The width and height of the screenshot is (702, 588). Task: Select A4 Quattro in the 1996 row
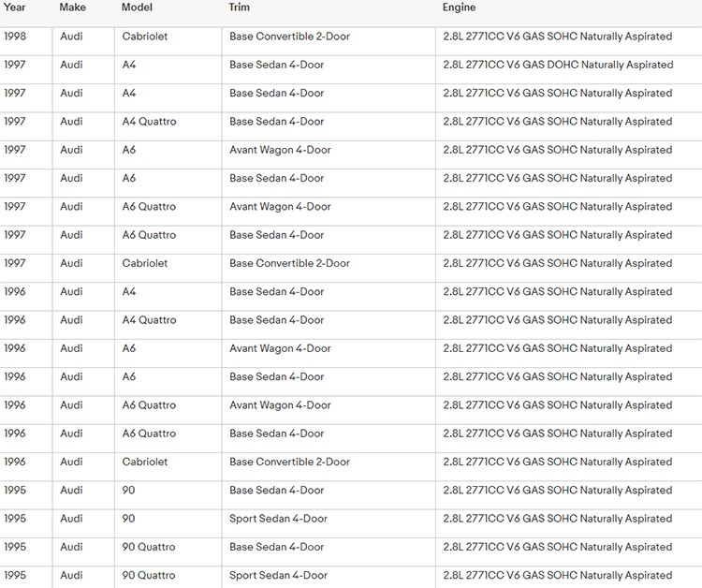tap(149, 320)
